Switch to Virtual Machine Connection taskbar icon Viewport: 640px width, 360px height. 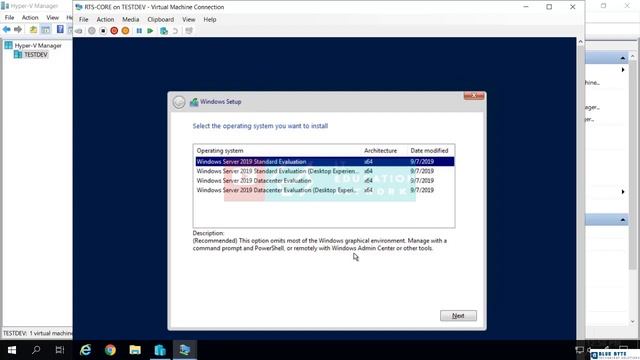point(185,350)
